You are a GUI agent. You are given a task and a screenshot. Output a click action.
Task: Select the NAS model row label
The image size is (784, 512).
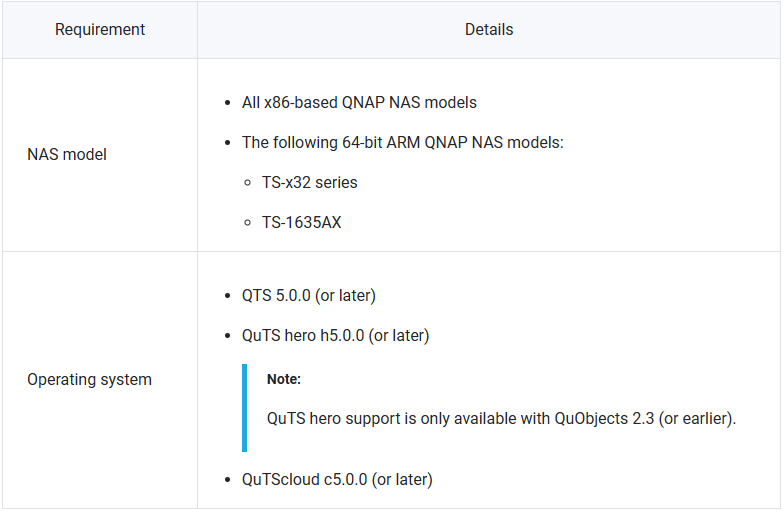coord(67,155)
